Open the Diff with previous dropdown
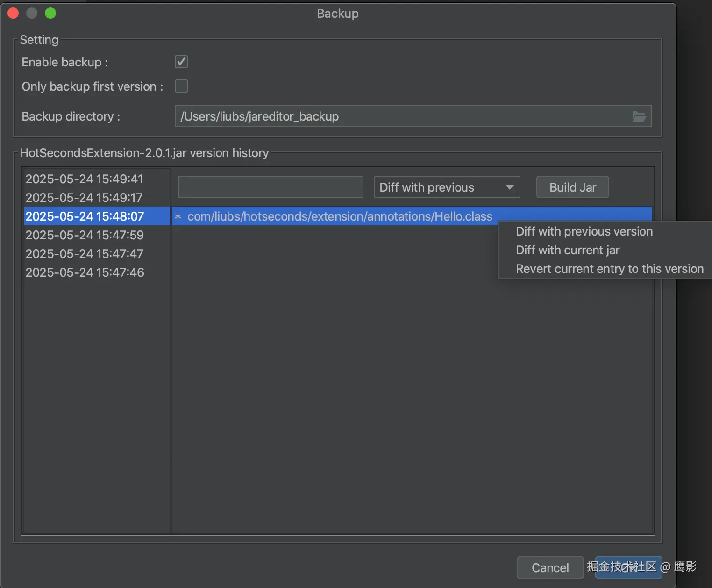This screenshot has width=712, height=588. 447,187
